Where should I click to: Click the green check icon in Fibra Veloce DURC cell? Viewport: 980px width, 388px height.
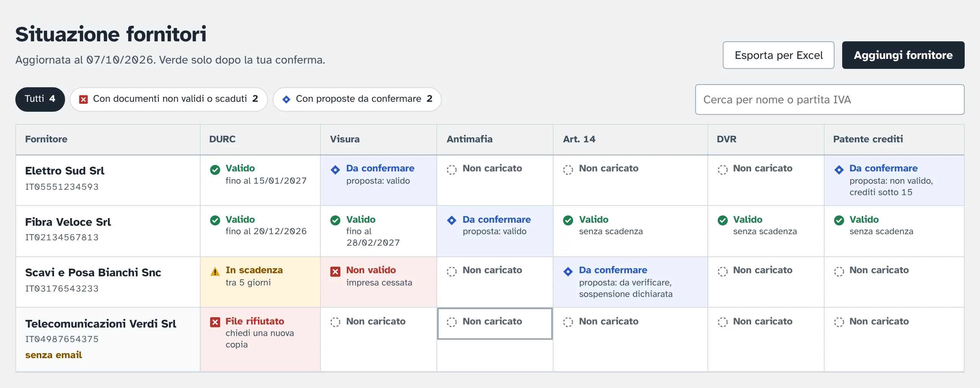point(215,220)
